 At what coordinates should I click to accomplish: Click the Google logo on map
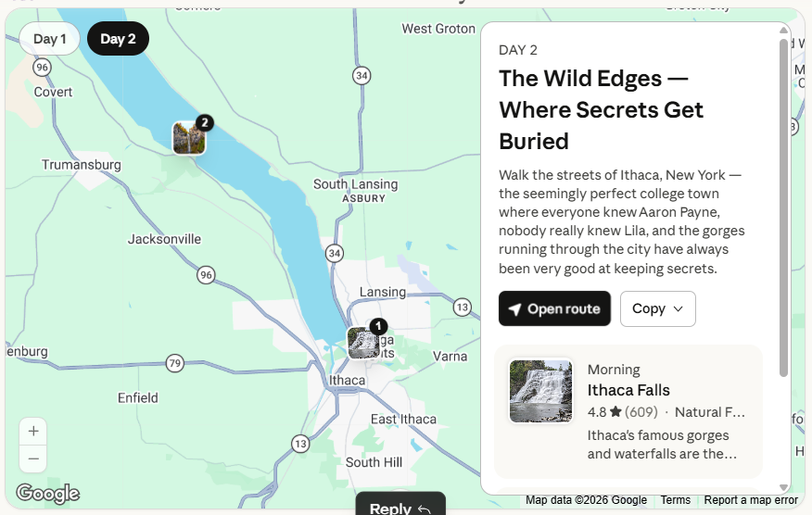(x=48, y=494)
